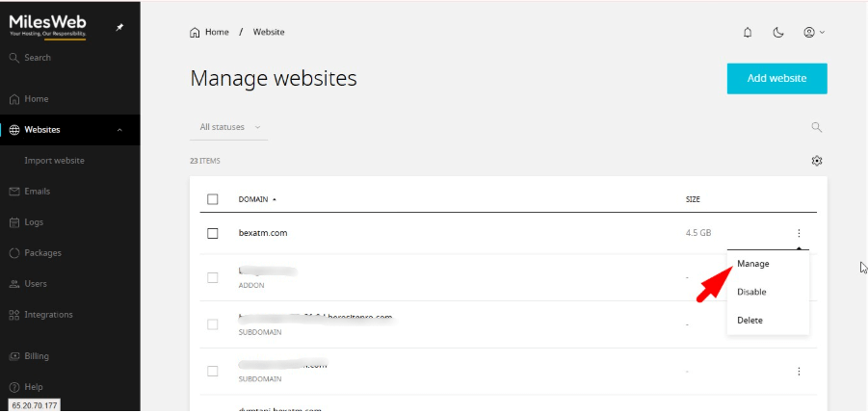Toggle the sidebar pin icon
The width and height of the screenshot is (868, 413).
click(x=119, y=27)
